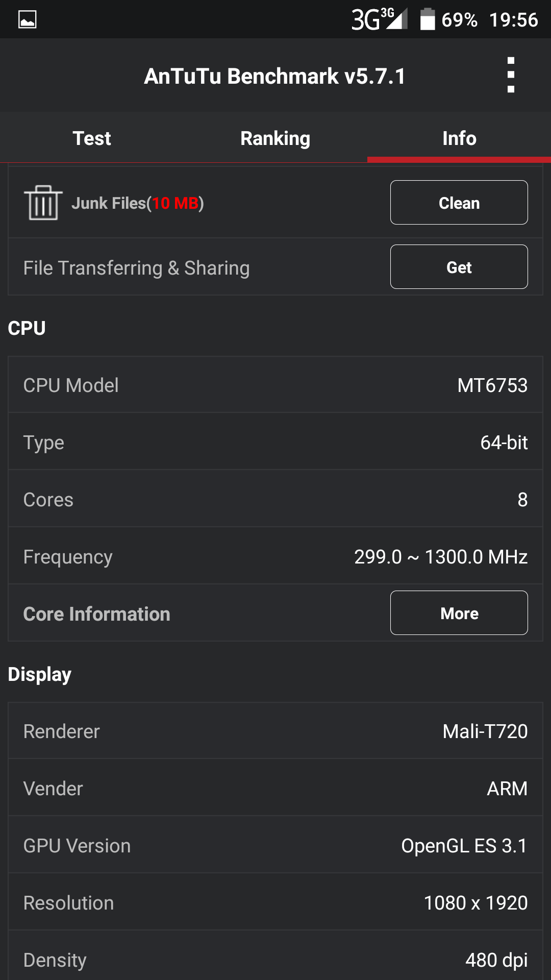Viewport: 551px width, 980px height.
Task: Tap the Frequency row
Action: coord(275,556)
